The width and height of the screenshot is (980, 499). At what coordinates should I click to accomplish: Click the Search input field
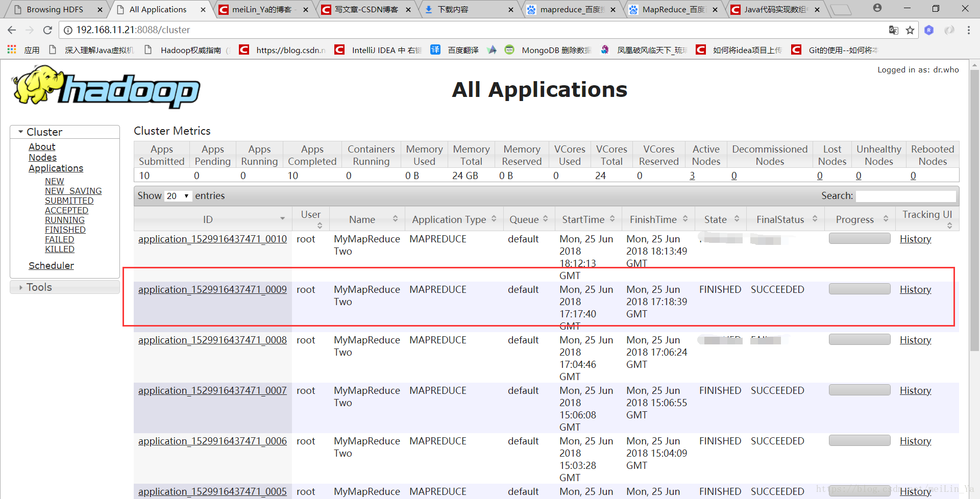pyautogui.click(x=906, y=196)
